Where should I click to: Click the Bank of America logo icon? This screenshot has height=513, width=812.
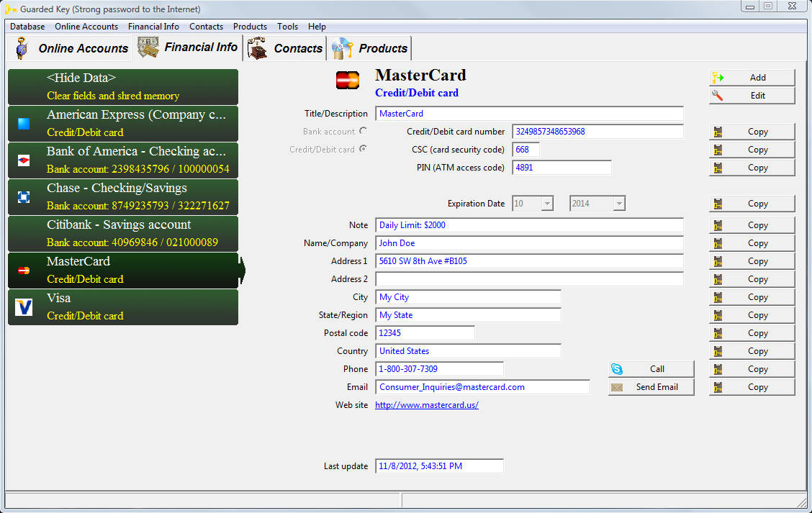point(24,160)
